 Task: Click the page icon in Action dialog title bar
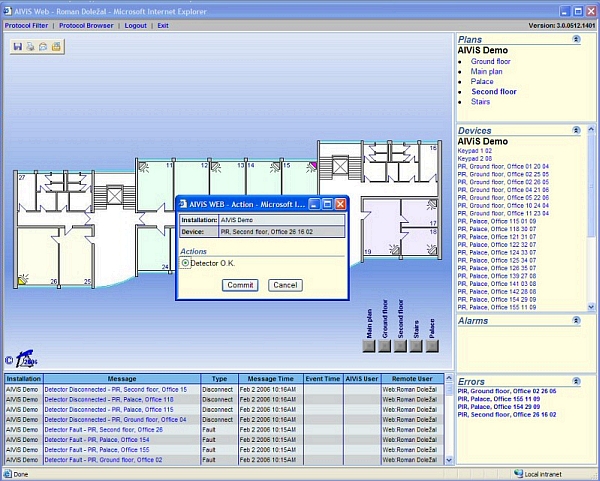[183, 204]
